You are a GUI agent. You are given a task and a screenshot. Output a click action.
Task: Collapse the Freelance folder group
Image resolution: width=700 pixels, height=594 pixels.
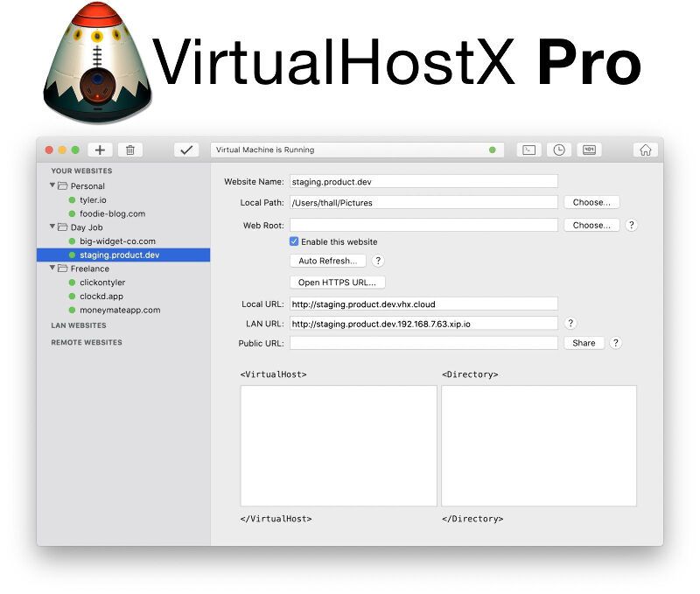(x=52, y=269)
